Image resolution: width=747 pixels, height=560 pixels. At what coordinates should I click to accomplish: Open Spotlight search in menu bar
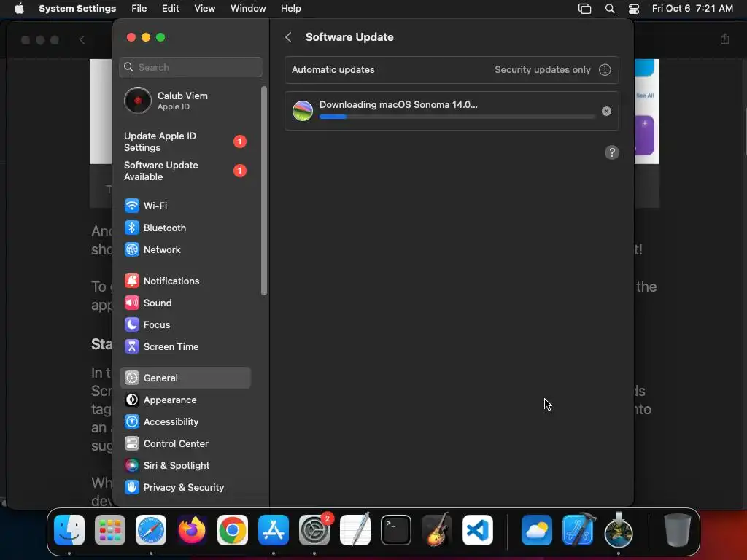609,9
